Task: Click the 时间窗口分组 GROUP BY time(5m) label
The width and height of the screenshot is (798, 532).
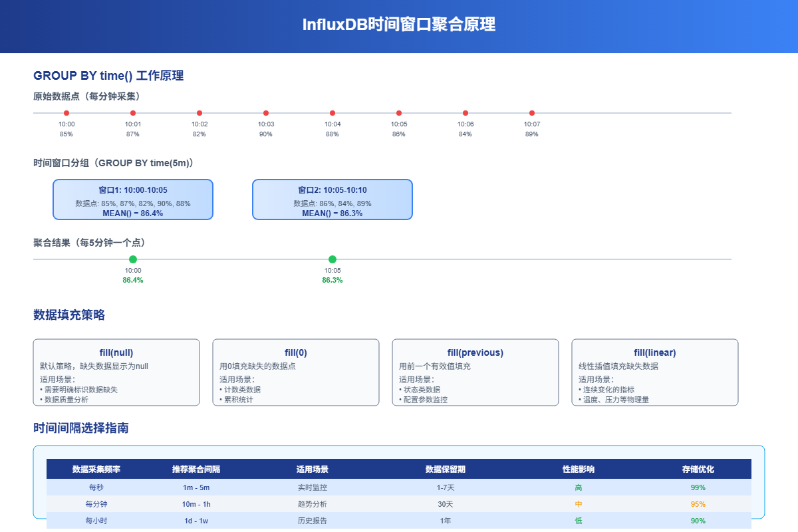Action: pyautogui.click(x=113, y=163)
